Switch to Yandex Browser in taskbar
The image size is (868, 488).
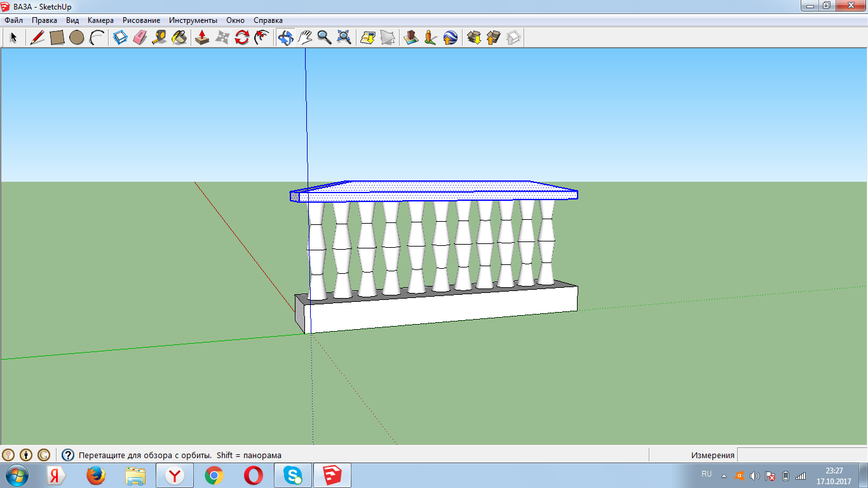click(x=175, y=475)
